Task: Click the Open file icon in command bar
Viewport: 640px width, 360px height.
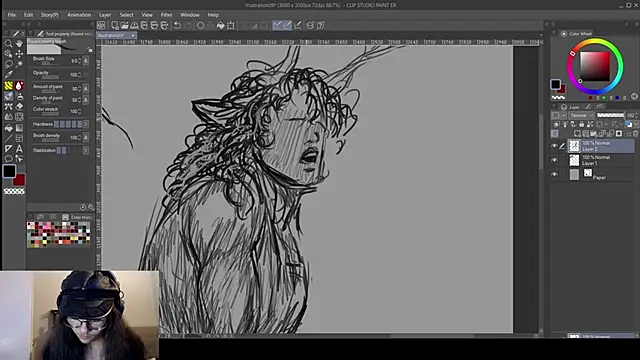Action: click(x=124, y=25)
